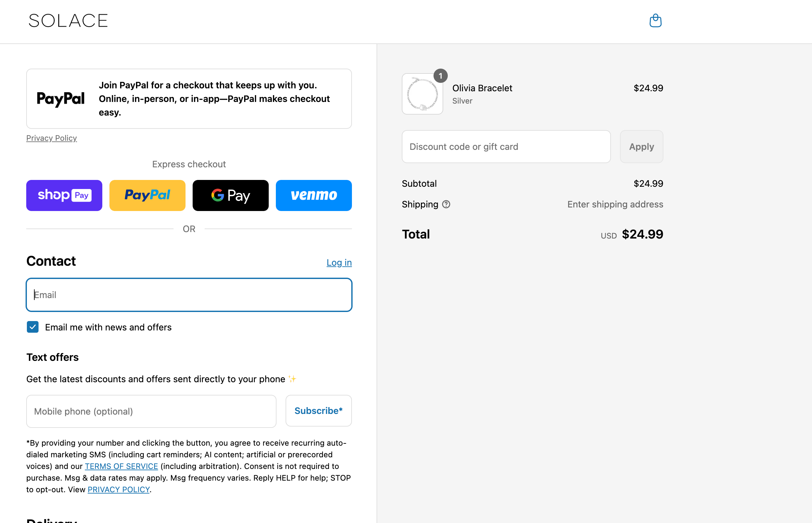Click the mobile phone number field

coord(151,411)
